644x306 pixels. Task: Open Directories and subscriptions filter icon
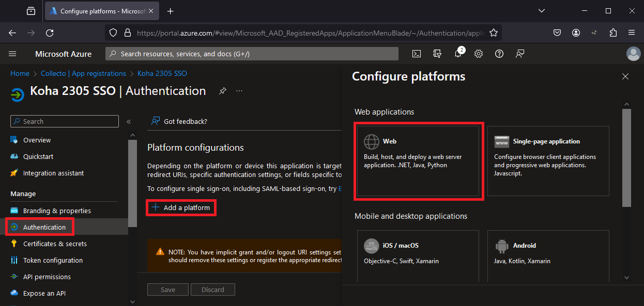(437, 54)
